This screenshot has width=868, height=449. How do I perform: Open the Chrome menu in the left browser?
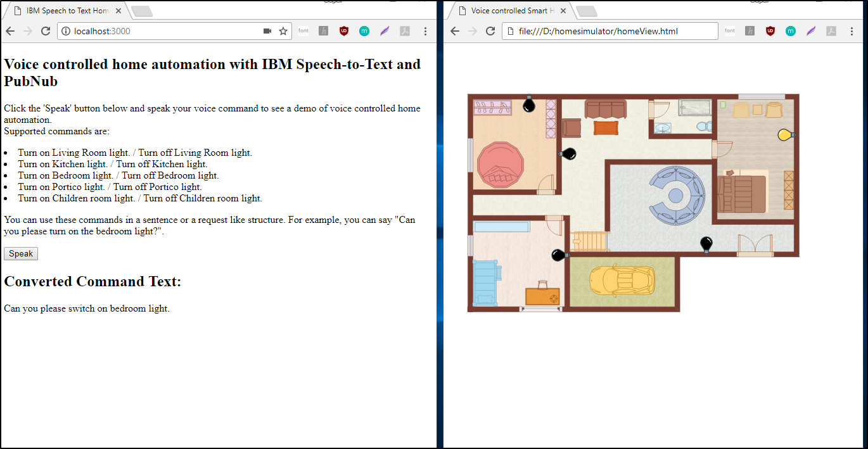click(425, 31)
